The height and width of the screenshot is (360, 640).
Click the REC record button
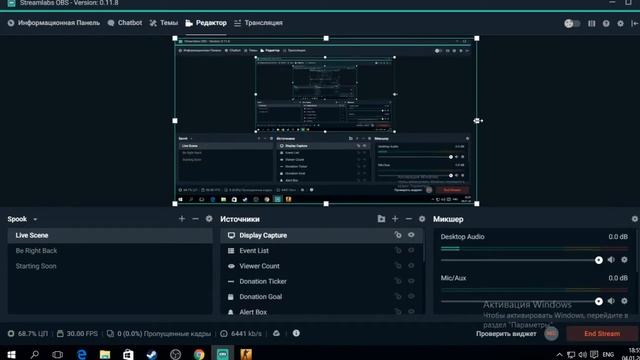click(x=551, y=333)
